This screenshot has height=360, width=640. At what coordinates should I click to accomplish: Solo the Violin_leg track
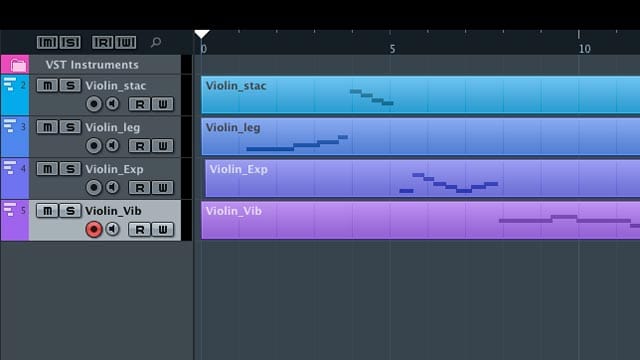coord(70,127)
